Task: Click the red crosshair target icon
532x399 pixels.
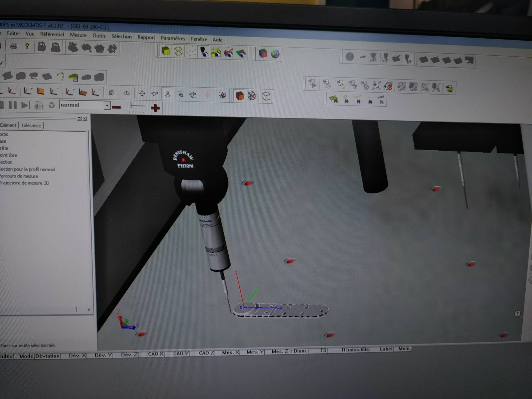Action: point(208,95)
